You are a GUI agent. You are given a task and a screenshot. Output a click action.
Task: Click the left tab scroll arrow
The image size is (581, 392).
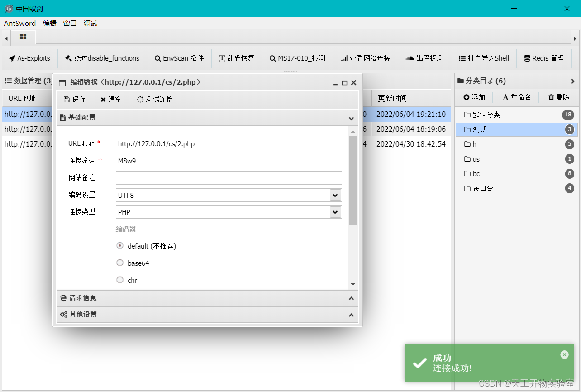[x=6, y=39]
